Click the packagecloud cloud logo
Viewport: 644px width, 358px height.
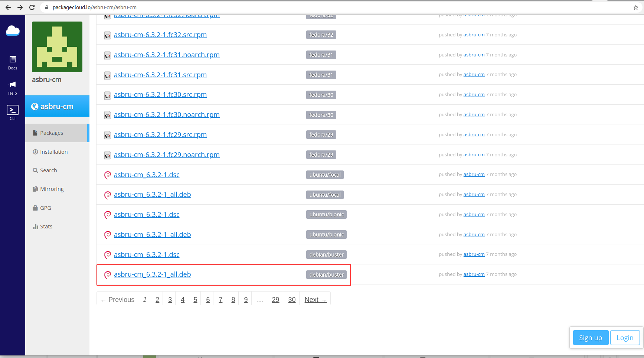click(13, 30)
